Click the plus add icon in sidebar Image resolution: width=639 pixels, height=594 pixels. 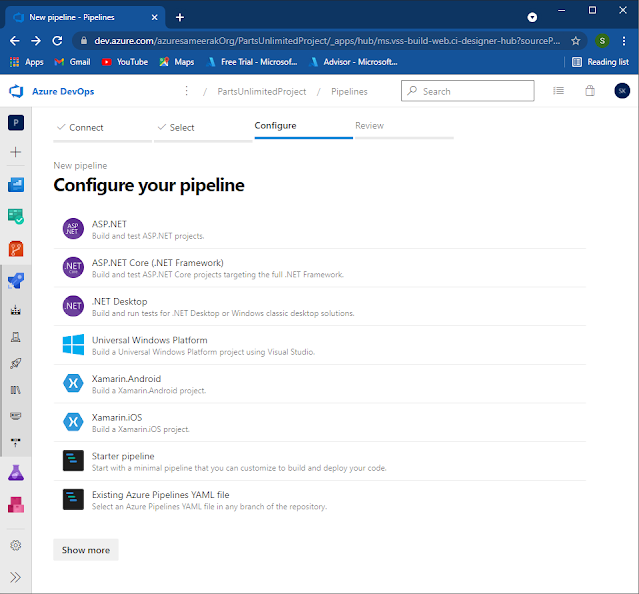tap(16, 152)
